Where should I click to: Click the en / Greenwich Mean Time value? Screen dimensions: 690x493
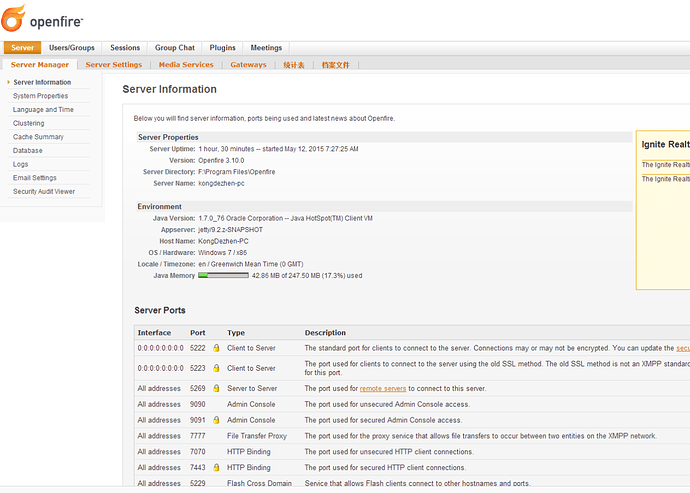(x=251, y=264)
